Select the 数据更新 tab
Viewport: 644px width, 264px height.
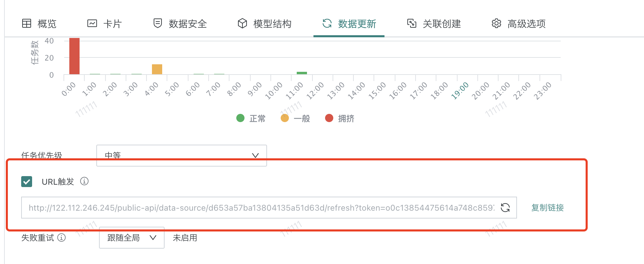pos(349,24)
